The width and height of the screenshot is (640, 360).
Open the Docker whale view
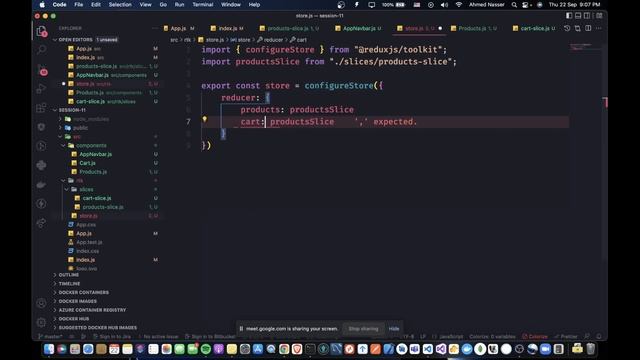point(41,184)
